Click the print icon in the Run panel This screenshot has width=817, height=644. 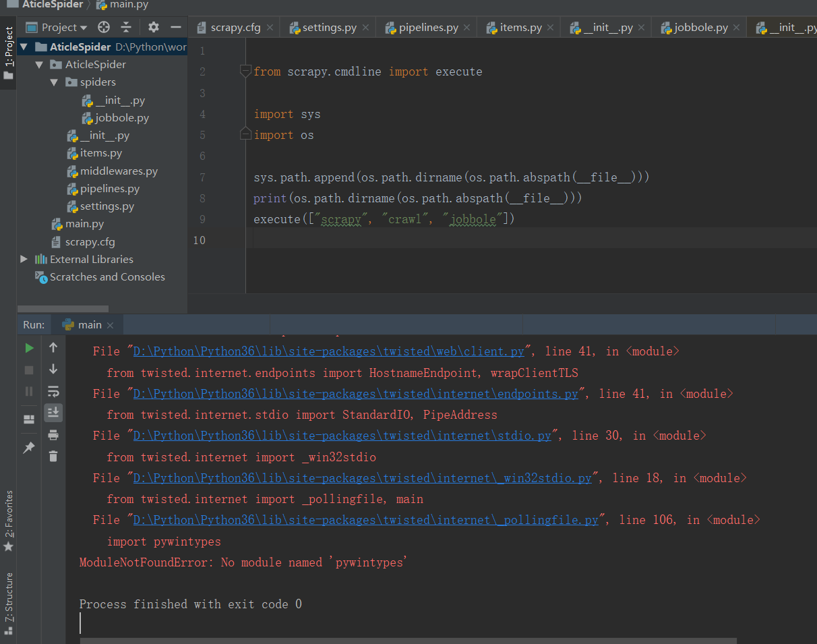click(53, 435)
